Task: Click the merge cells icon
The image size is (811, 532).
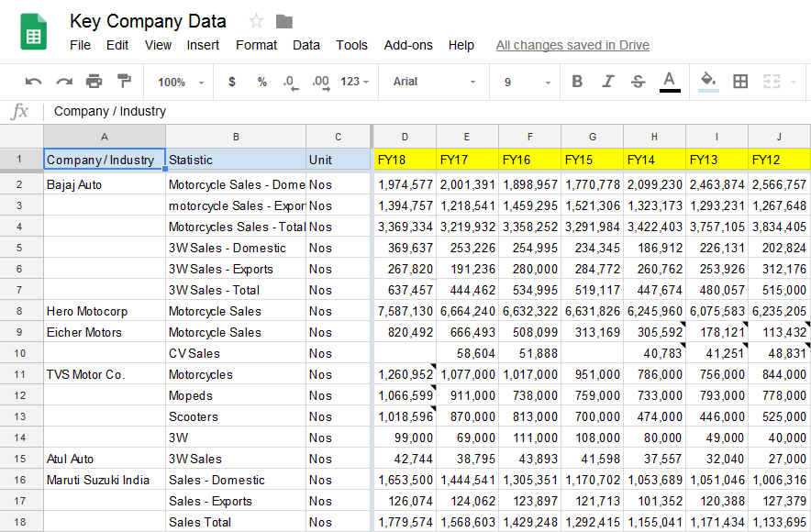Action: pos(772,81)
